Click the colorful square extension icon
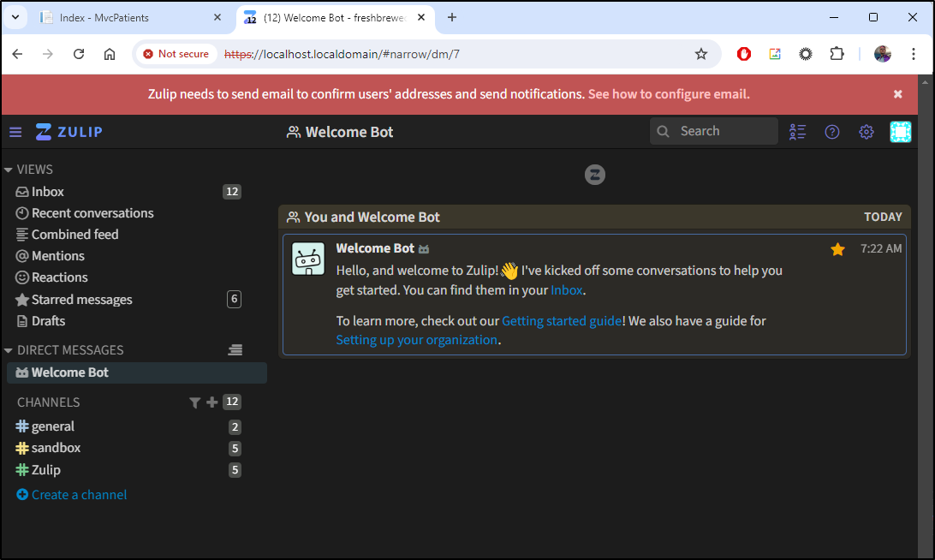The image size is (935, 560). pyautogui.click(x=775, y=54)
